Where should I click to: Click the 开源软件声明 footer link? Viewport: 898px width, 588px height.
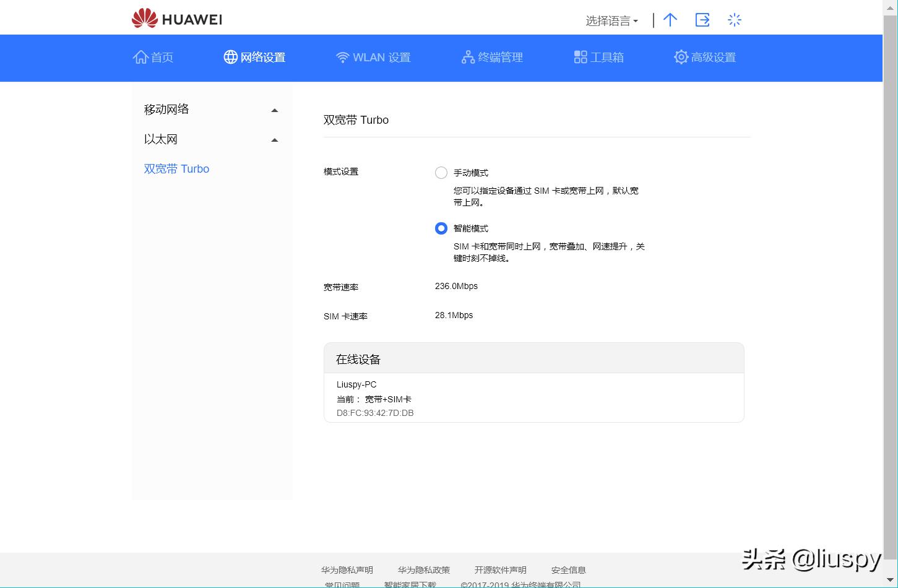pos(500,569)
